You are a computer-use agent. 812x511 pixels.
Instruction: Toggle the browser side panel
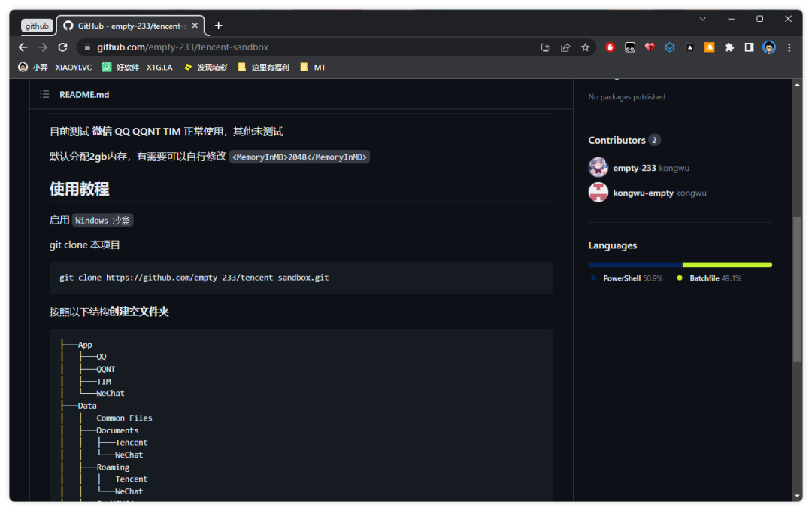[x=749, y=47]
